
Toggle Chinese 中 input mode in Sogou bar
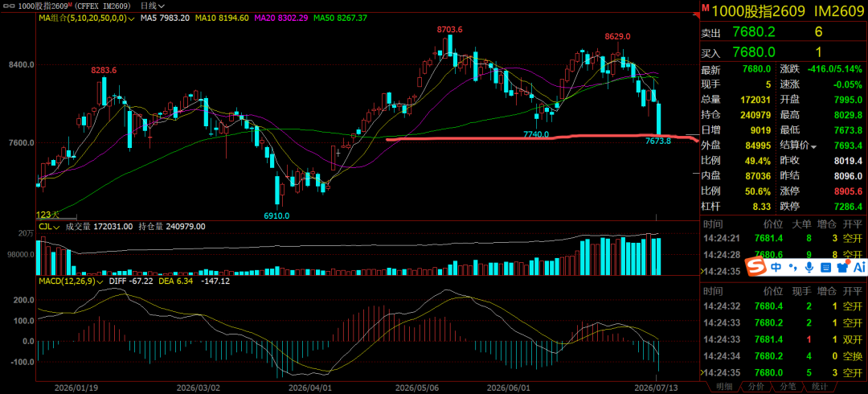point(776,266)
